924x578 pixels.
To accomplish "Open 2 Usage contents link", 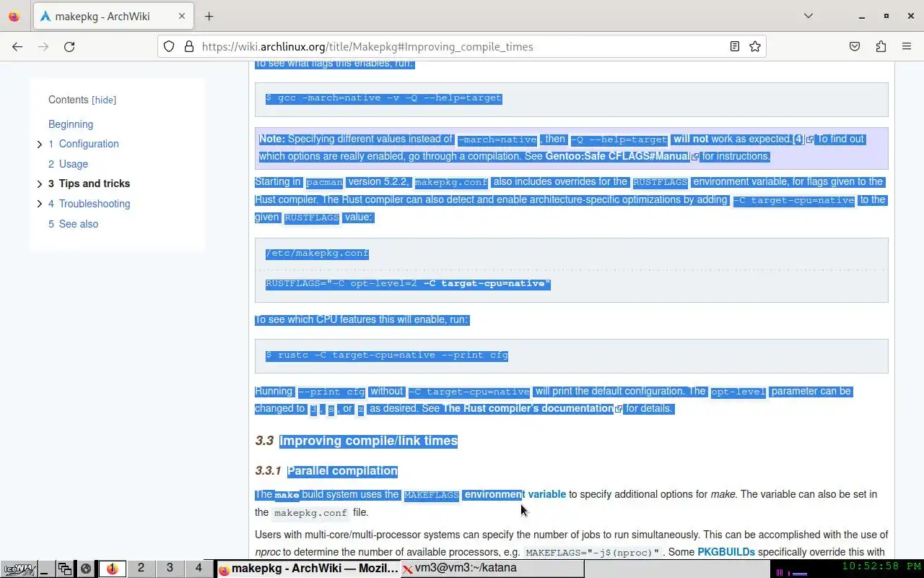I will [x=68, y=164].
